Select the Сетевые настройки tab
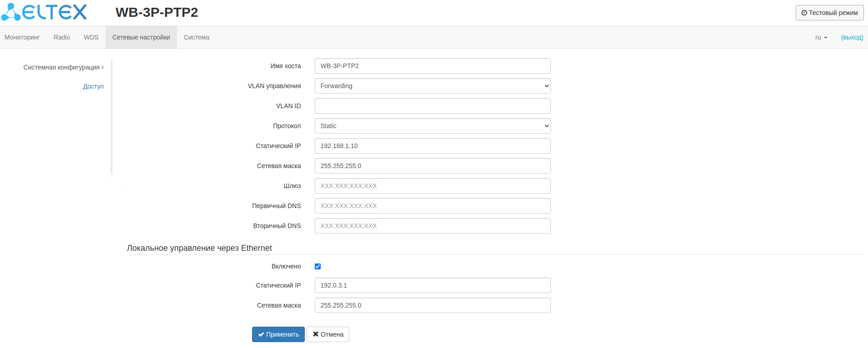 (141, 37)
